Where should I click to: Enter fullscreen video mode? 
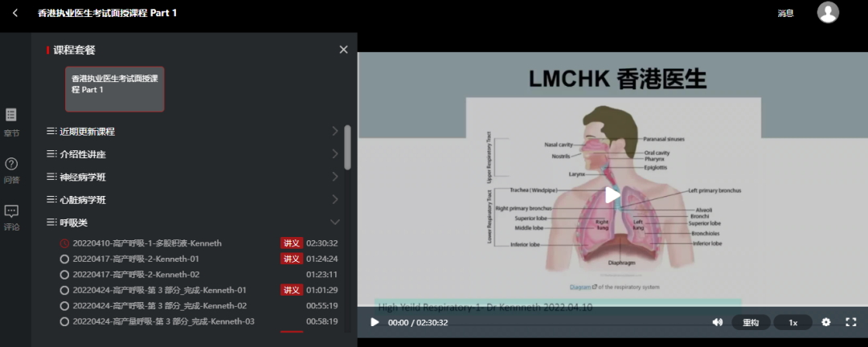click(850, 322)
